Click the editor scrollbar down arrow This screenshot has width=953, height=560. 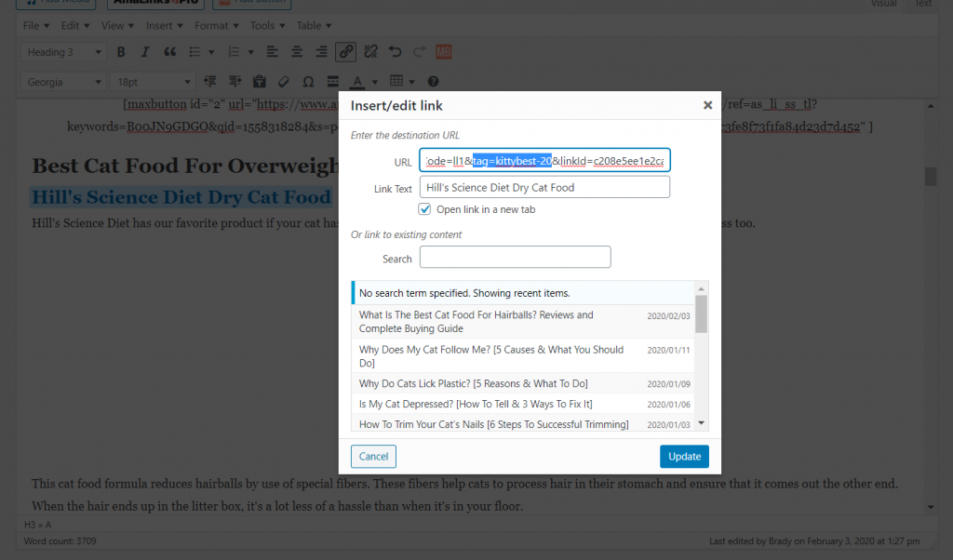point(931,507)
